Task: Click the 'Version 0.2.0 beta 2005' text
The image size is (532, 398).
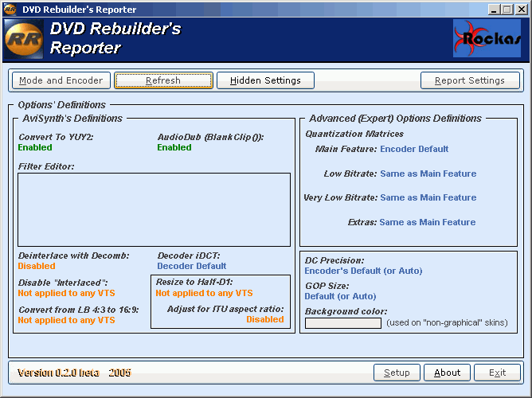Action: (x=74, y=373)
